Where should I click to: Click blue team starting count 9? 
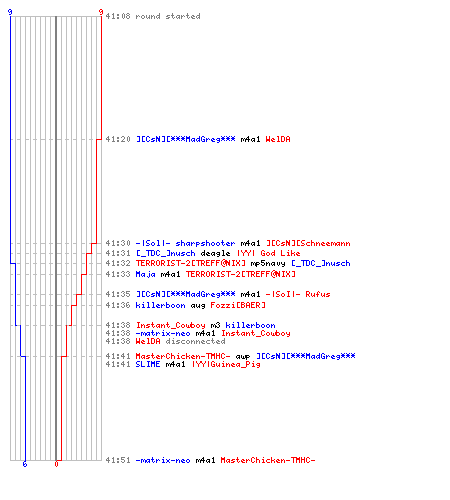pyautogui.click(x=10, y=12)
